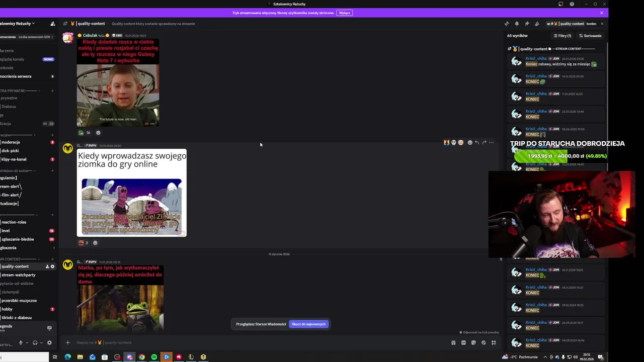This screenshot has height=362, width=644.
Task: Open the emoji picker icon
Action: (x=484, y=343)
